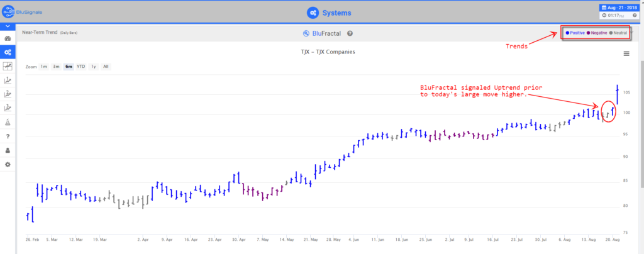Click the clock icon beside 01:17
Screen dimensions: 644x254
coord(604,15)
